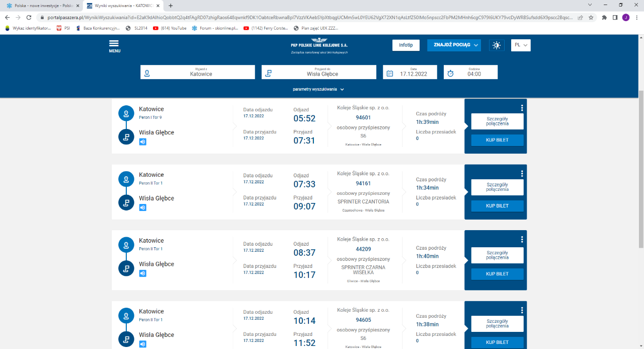Click Szczegóły połączenia for the 07:33 train
Screen dimensions: 644x349
(497, 187)
